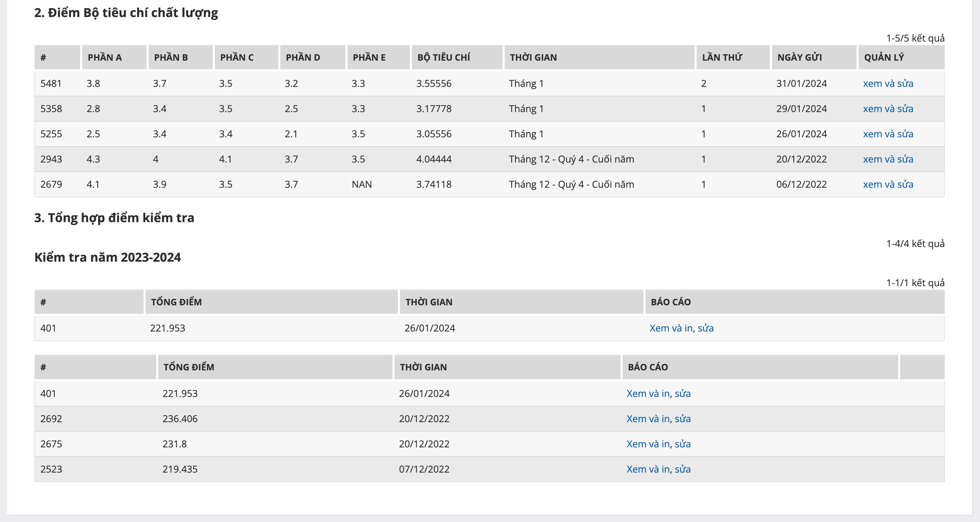980x522 pixels.
Task: Open 'xem và sửa' for row 2943
Action: [888, 159]
